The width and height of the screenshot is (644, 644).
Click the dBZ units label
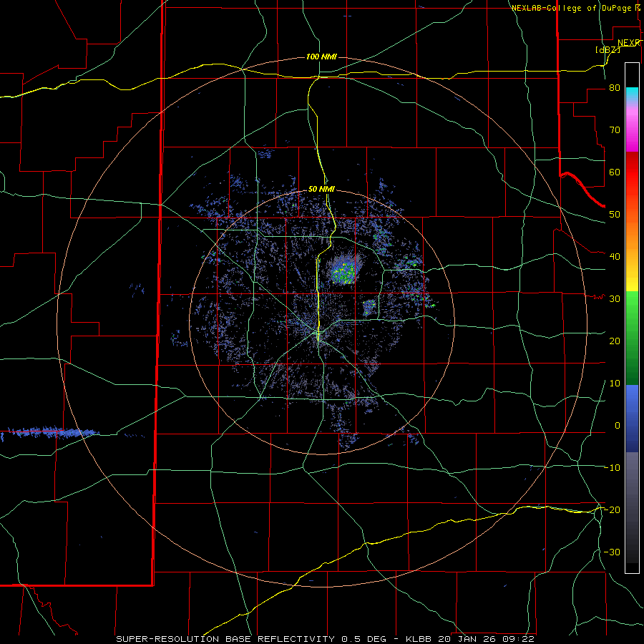click(608, 49)
